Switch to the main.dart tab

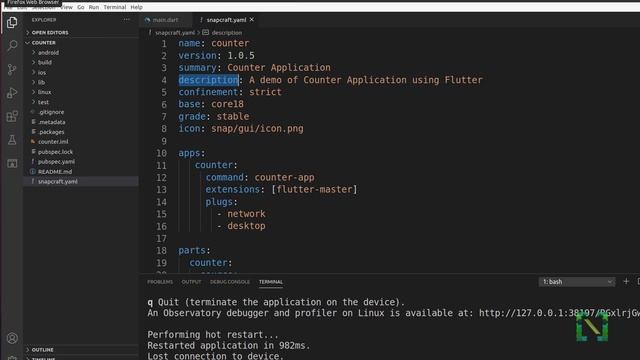pos(165,20)
